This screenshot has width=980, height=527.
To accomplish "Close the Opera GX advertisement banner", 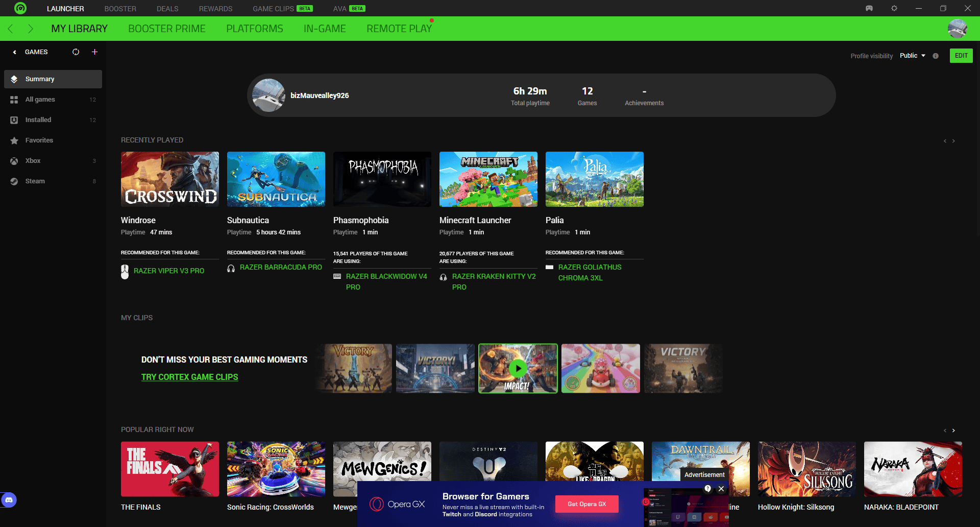I will point(721,489).
